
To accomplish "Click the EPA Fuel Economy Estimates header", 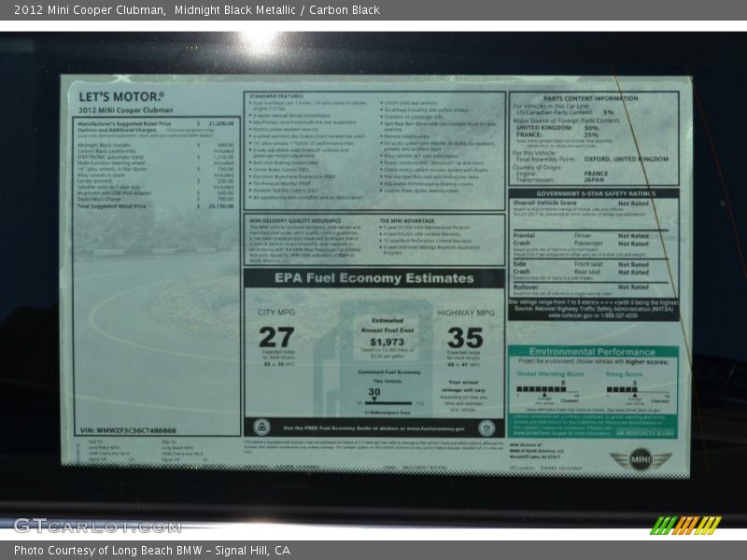I will (373, 278).
